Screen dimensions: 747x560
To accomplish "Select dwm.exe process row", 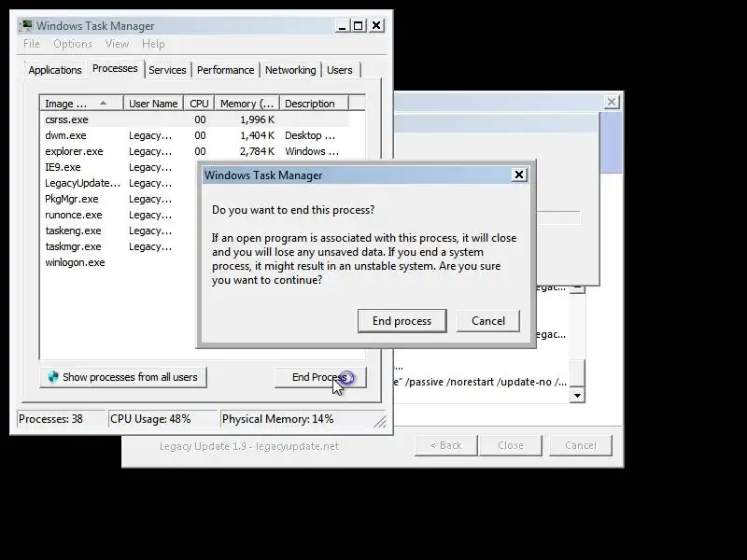I will (x=195, y=135).
